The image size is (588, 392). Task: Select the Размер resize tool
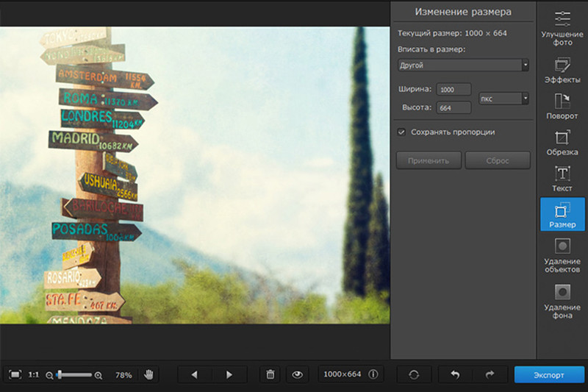(562, 214)
